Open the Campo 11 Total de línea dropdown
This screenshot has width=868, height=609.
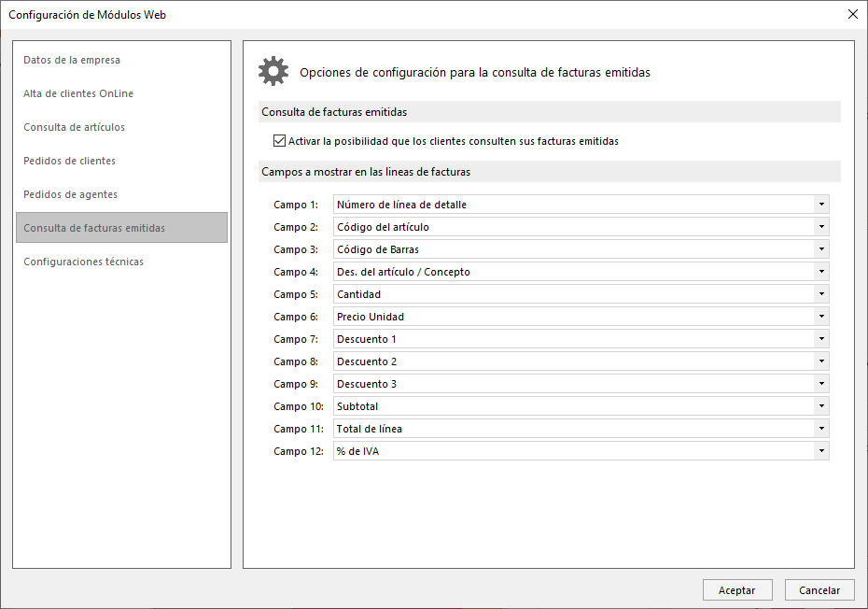tap(821, 429)
